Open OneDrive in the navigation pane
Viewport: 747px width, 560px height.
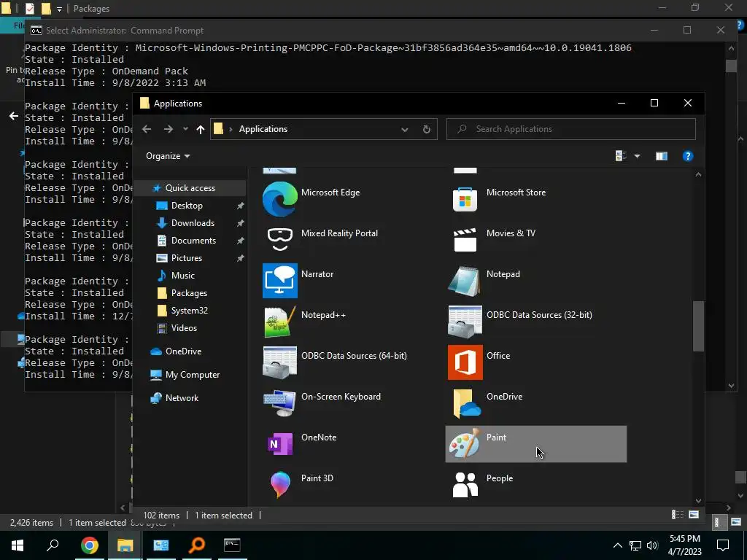tap(183, 351)
